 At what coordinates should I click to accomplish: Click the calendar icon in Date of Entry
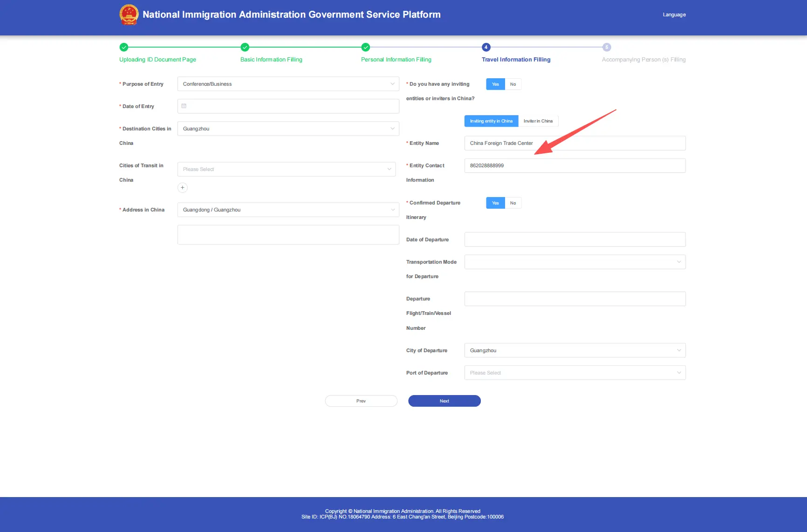point(184,106)
